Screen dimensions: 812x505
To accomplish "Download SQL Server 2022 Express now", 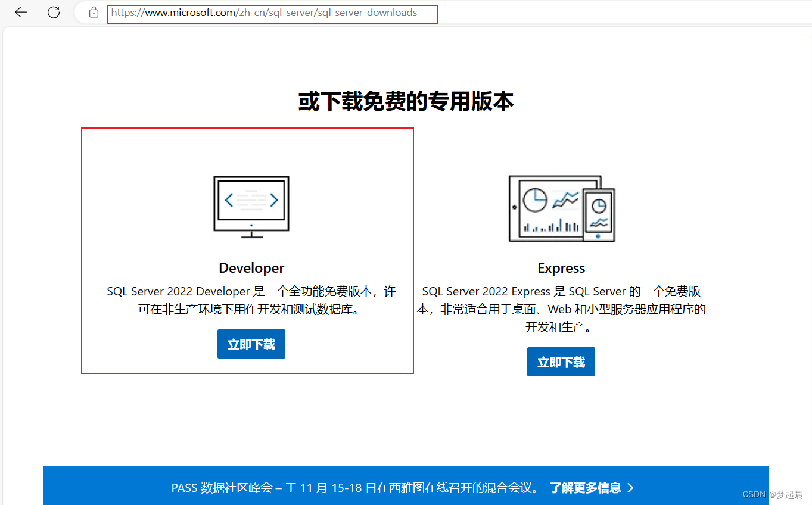I will tap(561, 362).
